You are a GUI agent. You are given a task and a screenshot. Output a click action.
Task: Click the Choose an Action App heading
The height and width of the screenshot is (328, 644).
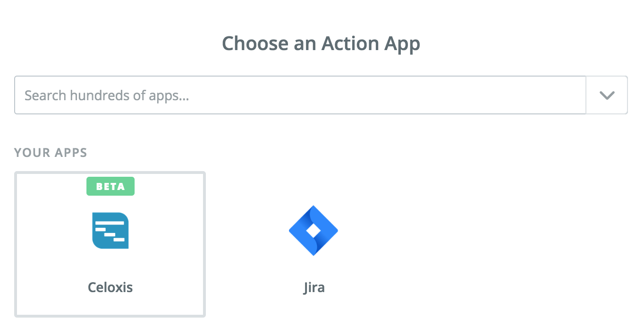coord(321,43)
